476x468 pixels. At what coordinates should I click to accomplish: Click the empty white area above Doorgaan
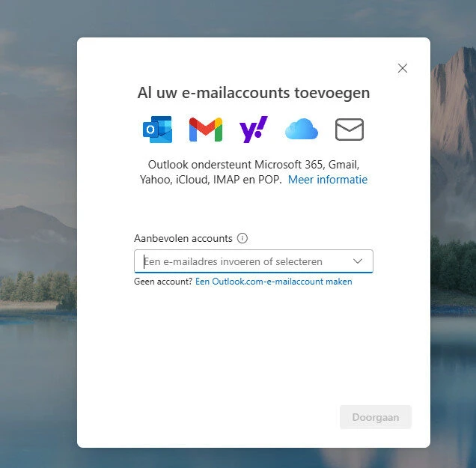tap(254, 352)
